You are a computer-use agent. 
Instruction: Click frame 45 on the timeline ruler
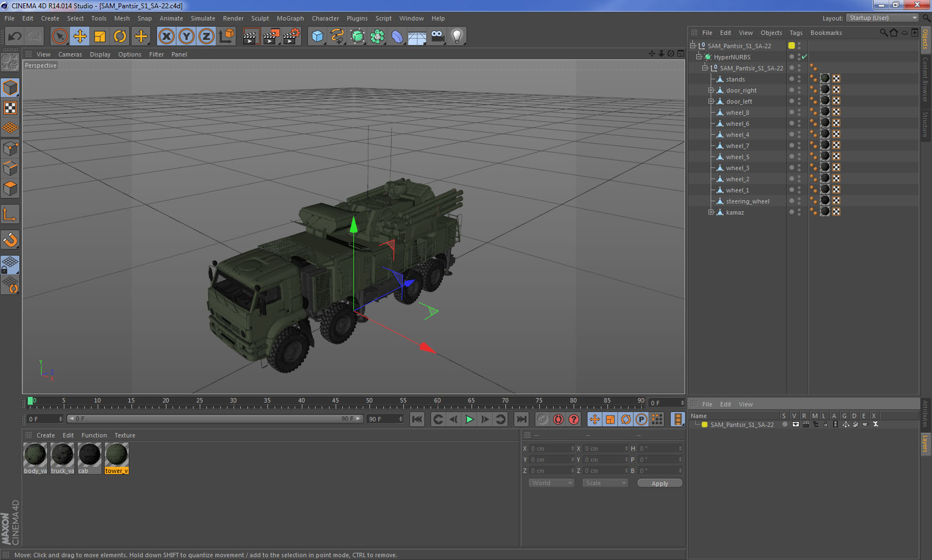(335, 401)
